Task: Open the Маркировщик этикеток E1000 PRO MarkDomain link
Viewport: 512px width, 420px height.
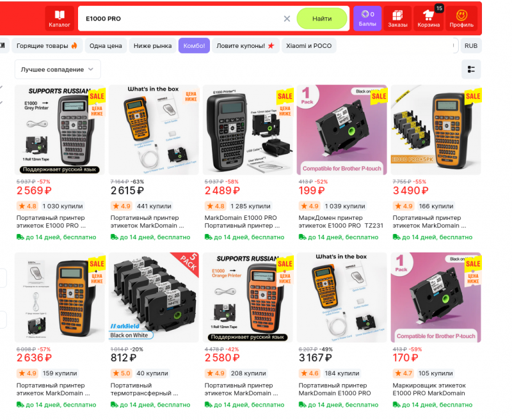Action: pyautogui.click(x=429, y=389)
